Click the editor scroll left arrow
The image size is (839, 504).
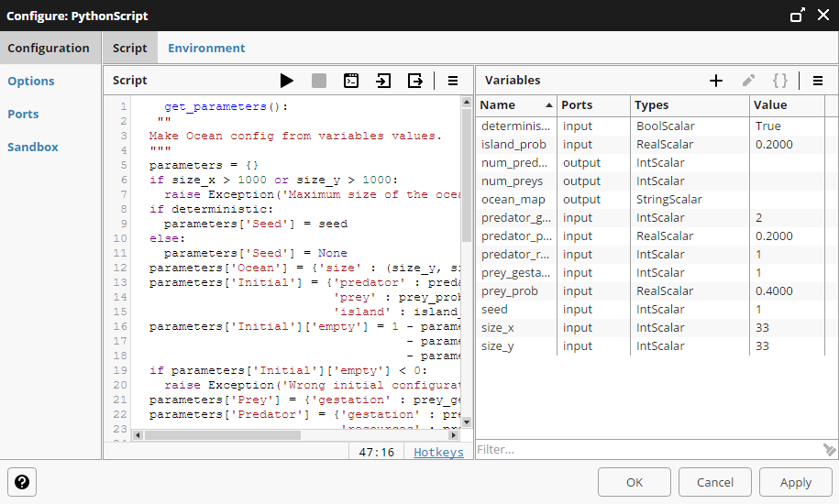tap(138, 435)
